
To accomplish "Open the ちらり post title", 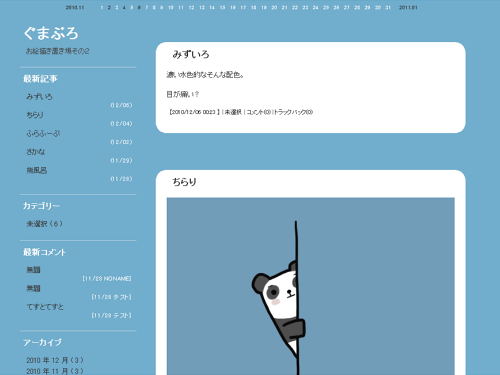I will point(184,182).
